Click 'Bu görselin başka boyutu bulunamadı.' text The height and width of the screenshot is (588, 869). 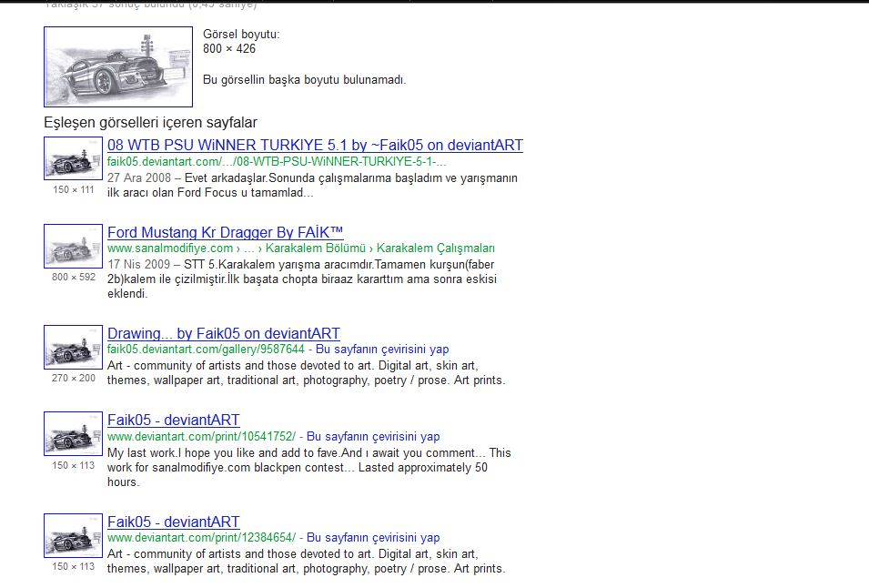(x=304, y=80)
